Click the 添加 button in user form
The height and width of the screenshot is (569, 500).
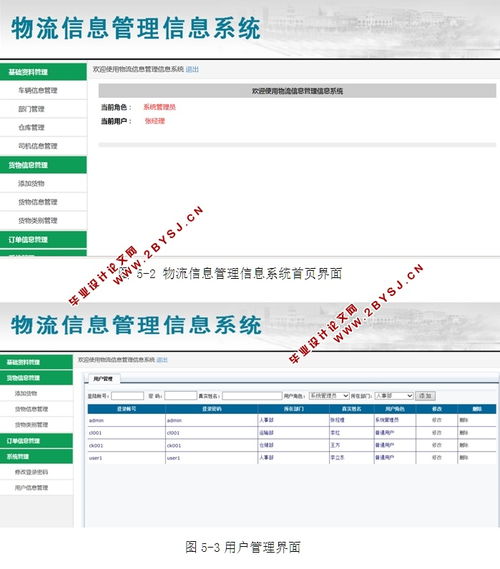425,396
